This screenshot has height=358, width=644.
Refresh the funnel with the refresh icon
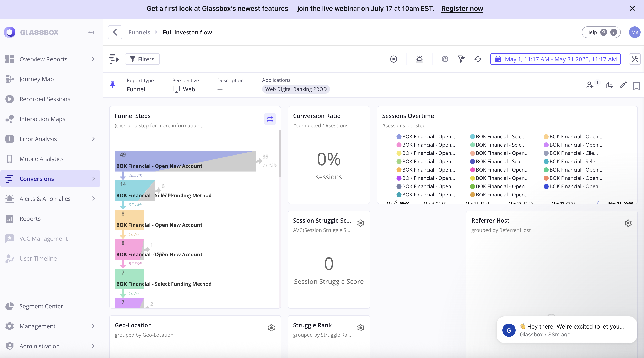[478, 59]
